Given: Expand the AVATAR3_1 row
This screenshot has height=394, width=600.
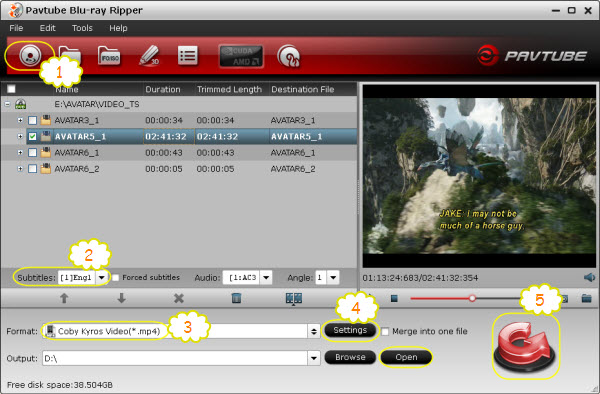Looking at the screenshot, I should pos(20,120).
